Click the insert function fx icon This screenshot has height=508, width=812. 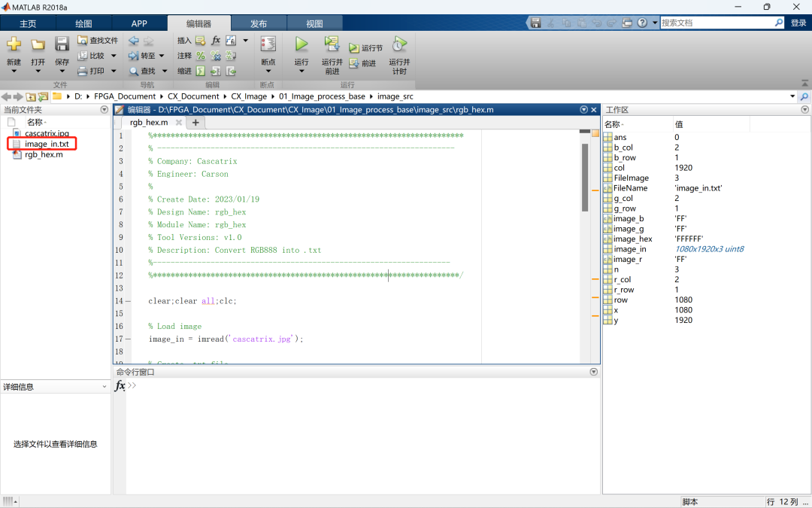[x=216, y=41]
